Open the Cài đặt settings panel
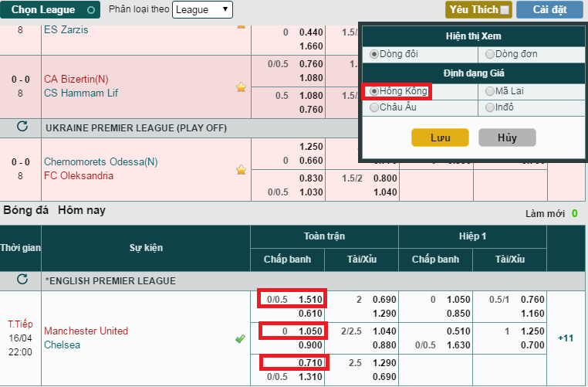The image size is (588, 387). 549,10
